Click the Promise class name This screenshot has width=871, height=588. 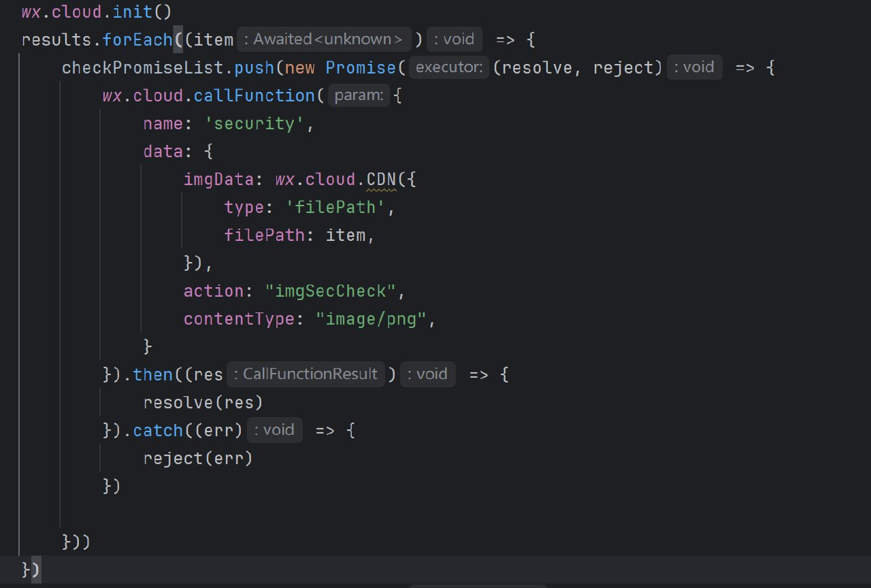(360, 67)
